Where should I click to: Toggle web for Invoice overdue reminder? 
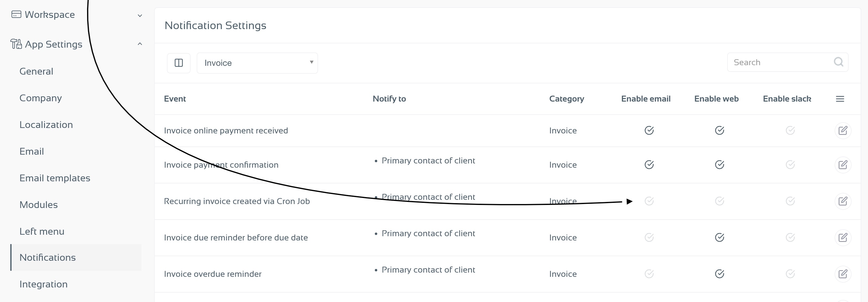click(719, 274)
